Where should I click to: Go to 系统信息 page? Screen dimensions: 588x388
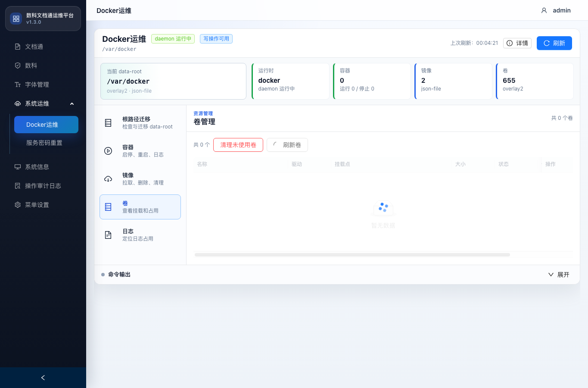[x=43, y=167]
